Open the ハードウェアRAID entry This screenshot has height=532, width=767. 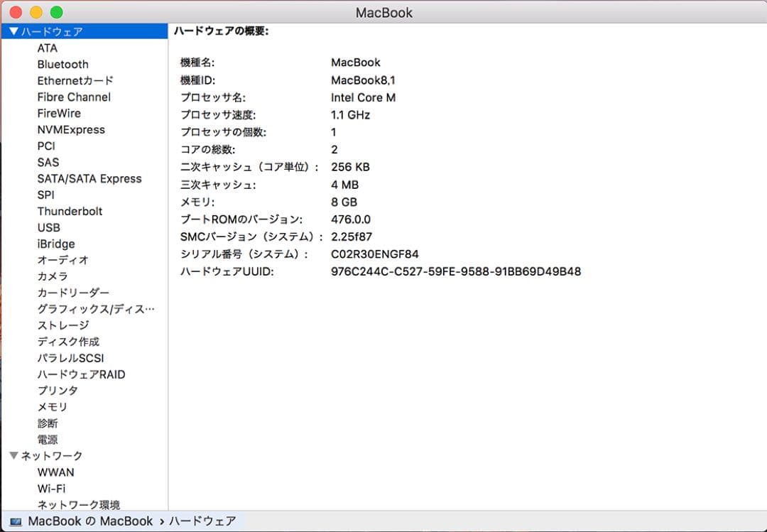tap(81, 374)
